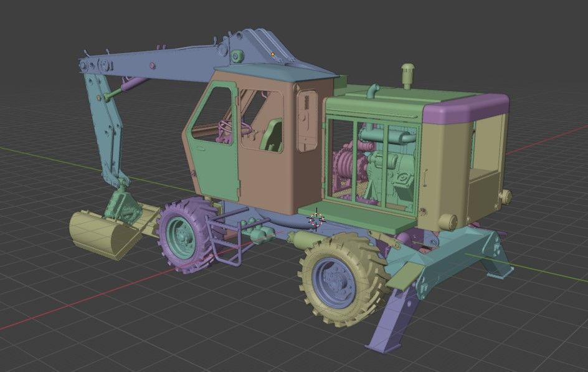This screenshot has width=588, height=372.
Task: Select the green curved pipe on hood
Action: coord(372,91)
